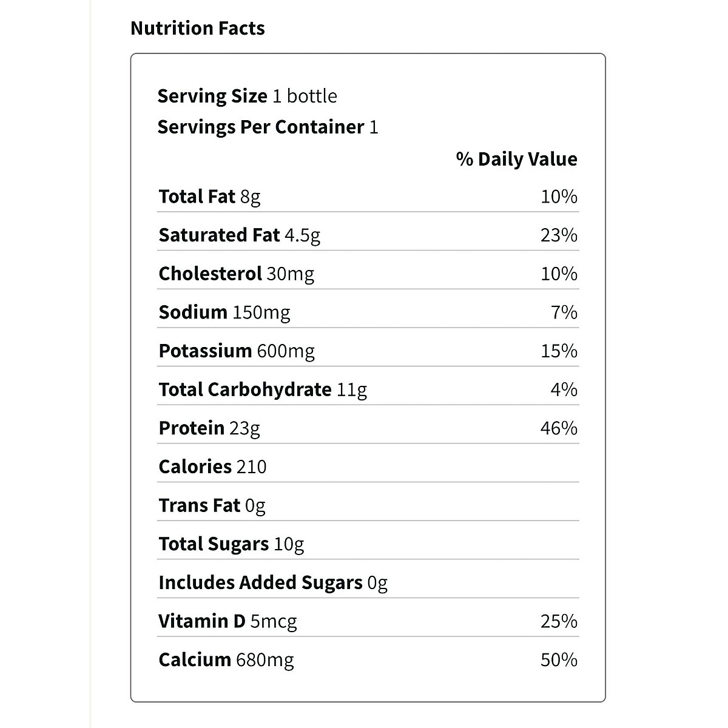Select the Protein 23g row label
The image size is (728, 728).
coord(209,428)
